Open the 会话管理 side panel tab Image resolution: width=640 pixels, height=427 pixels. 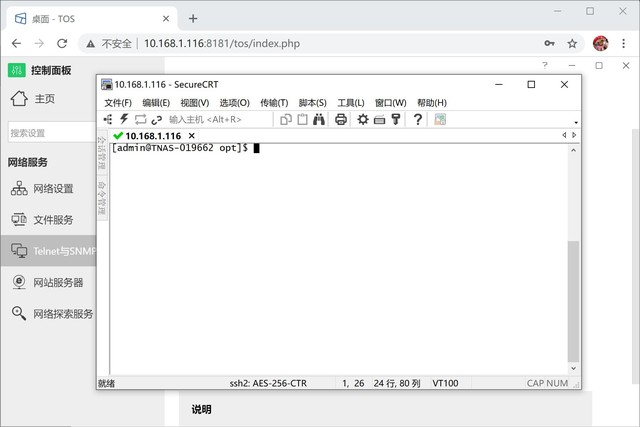[x=102, y=152]
